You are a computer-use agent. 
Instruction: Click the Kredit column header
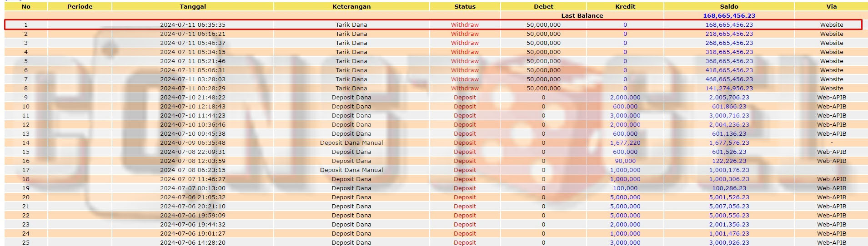tap(625, 6)
